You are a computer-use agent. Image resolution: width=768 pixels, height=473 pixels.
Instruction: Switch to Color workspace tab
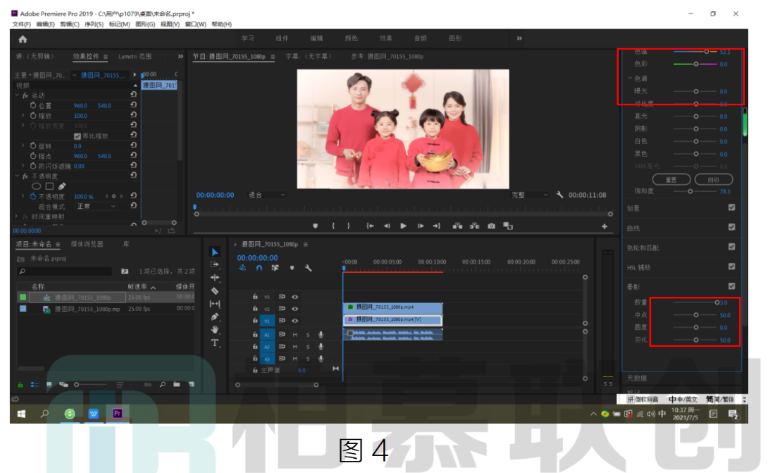351,38
